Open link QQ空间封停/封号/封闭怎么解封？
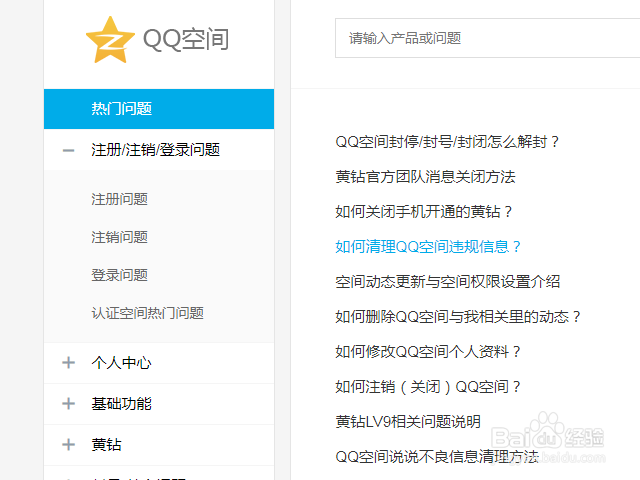The image size is (640, 480). pyautogui.click(x=447, y=142)
